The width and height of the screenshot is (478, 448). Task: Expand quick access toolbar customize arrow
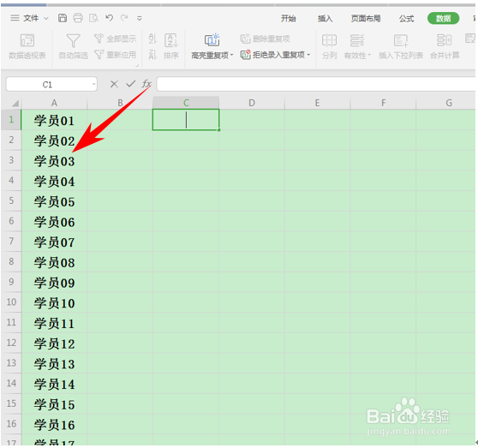pos(140,19)
